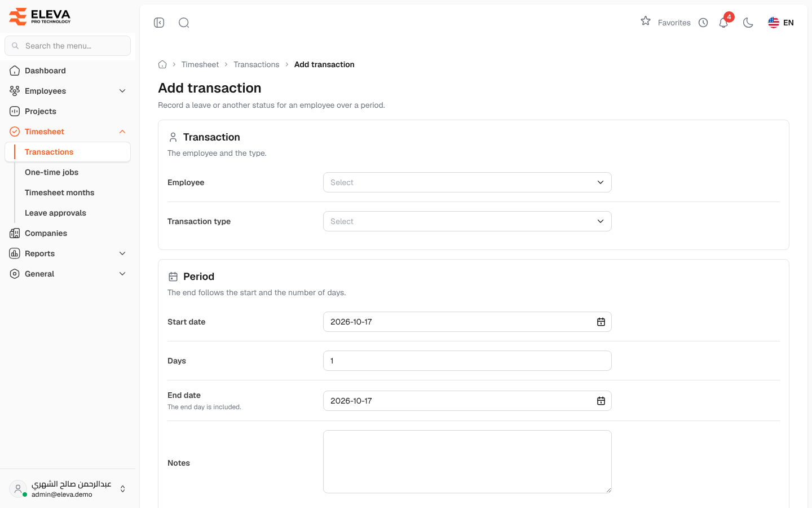Image resolution: width=812 pixels, height=508 pixels.
Task: Toggle dark mode moon icon
Action: [x=748, y=23]
